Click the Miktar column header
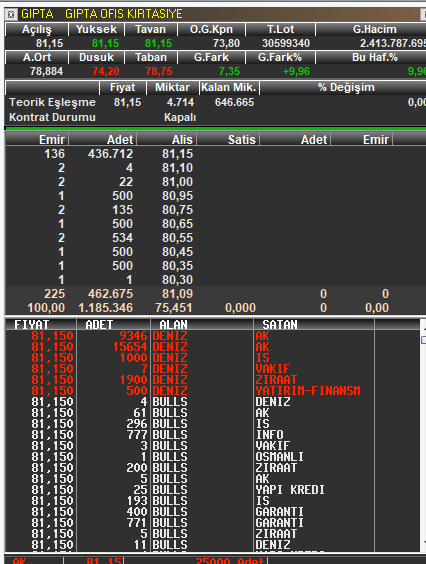 pyautogui.click(x=172, y=87)
